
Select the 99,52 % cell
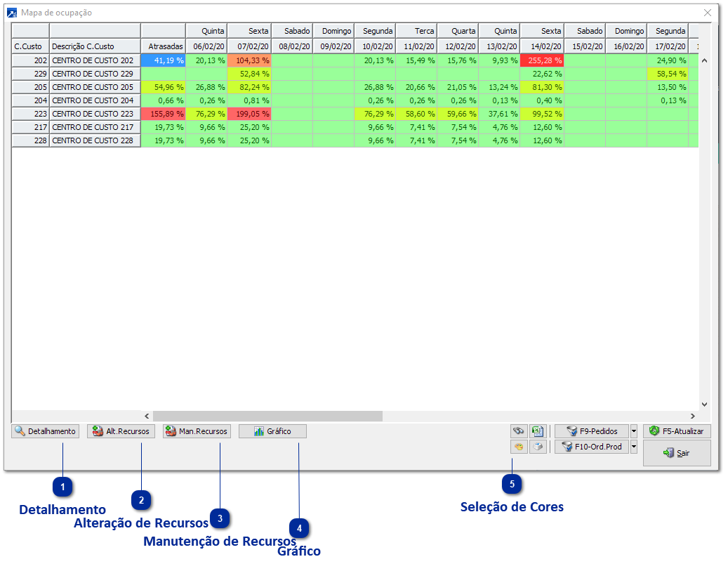pyautogui.click(x=542, y=114)
